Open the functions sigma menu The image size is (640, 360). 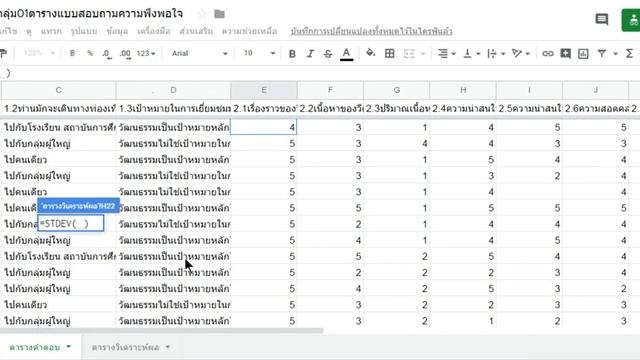tap(629, 53)
